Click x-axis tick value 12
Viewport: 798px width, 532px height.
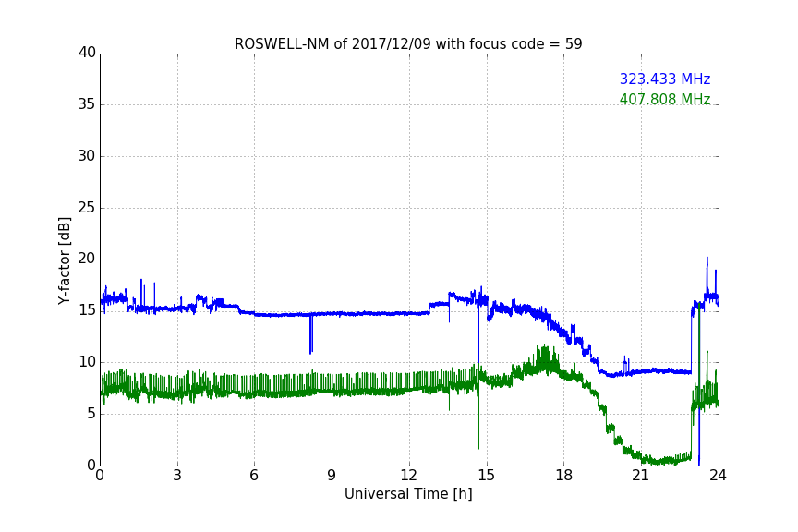(x=409, y=476)
